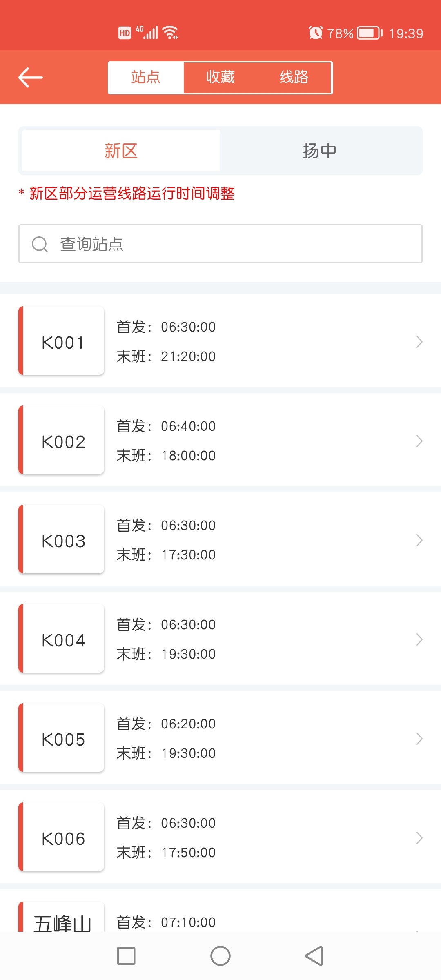Switch to the 新区 area toggle
The width and height of the screenshot is (441, 980).
click(121, 151)
